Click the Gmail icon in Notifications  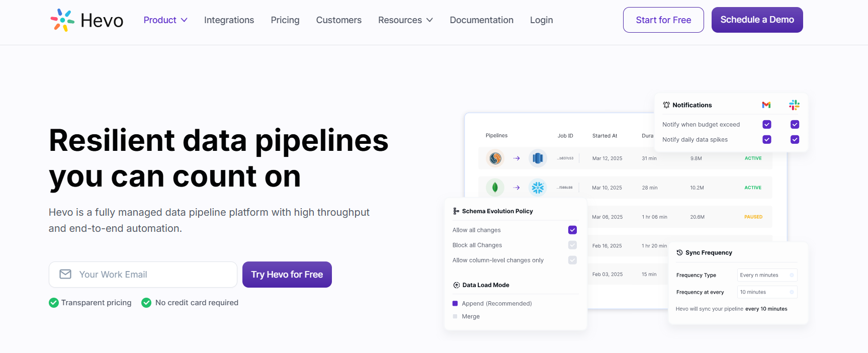(x=766, y=105)
